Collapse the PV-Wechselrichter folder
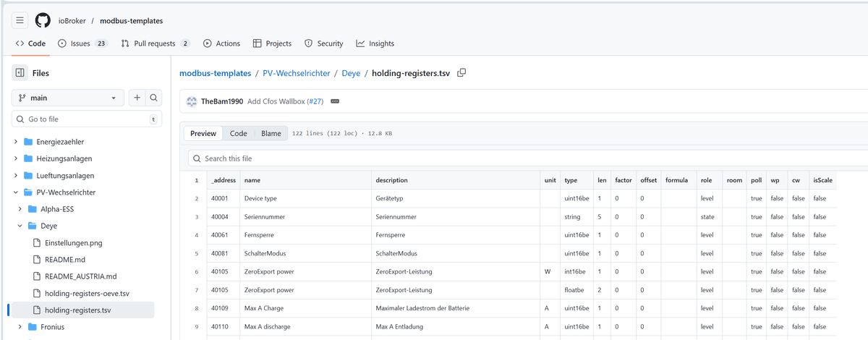The width and height of the screenshot is (868, 340). (16, 192)
